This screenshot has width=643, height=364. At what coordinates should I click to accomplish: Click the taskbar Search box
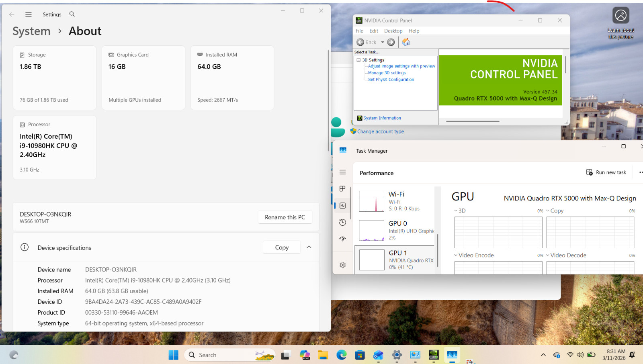(230, 355)
